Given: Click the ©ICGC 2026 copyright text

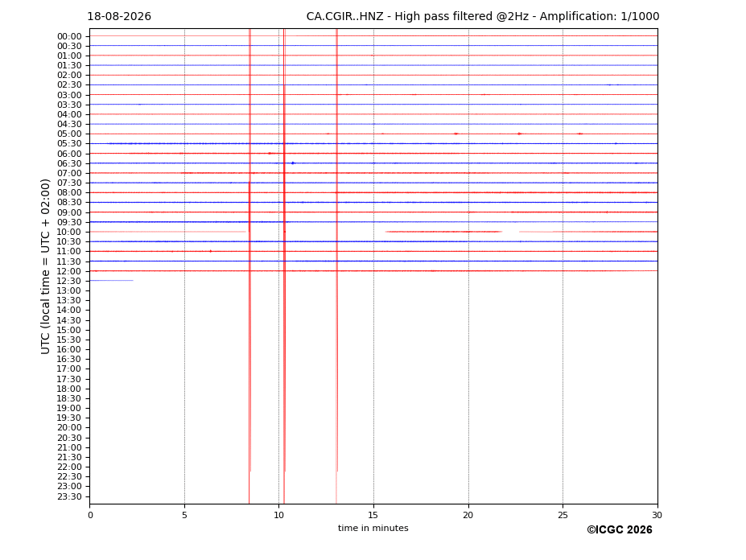Looking at the screenshot, I should tap(620, 530).
